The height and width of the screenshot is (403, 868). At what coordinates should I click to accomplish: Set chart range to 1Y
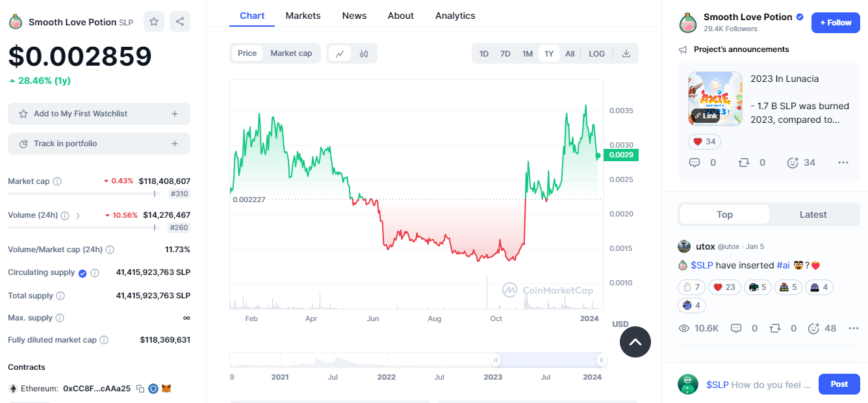549,54
